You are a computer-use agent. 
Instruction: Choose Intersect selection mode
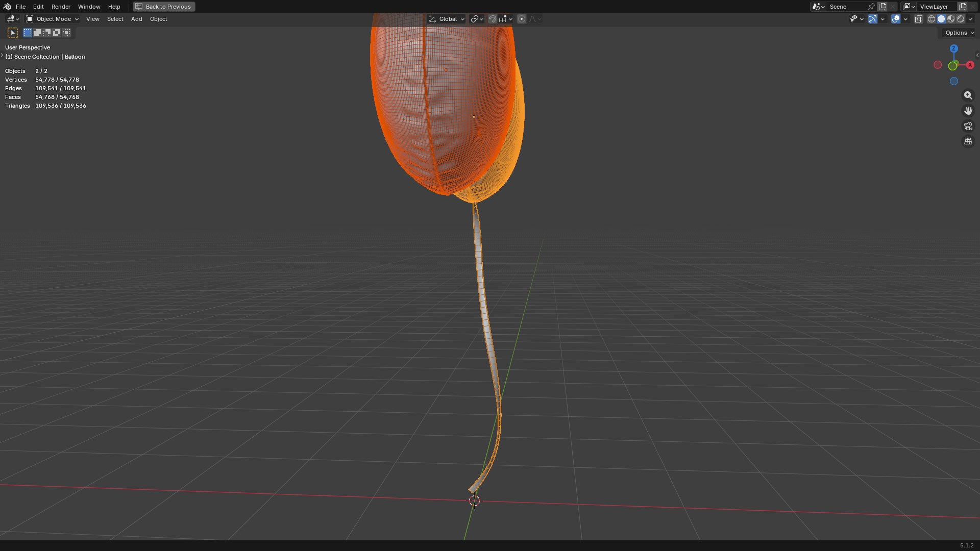pyautogui.click(x=66, y=33)
